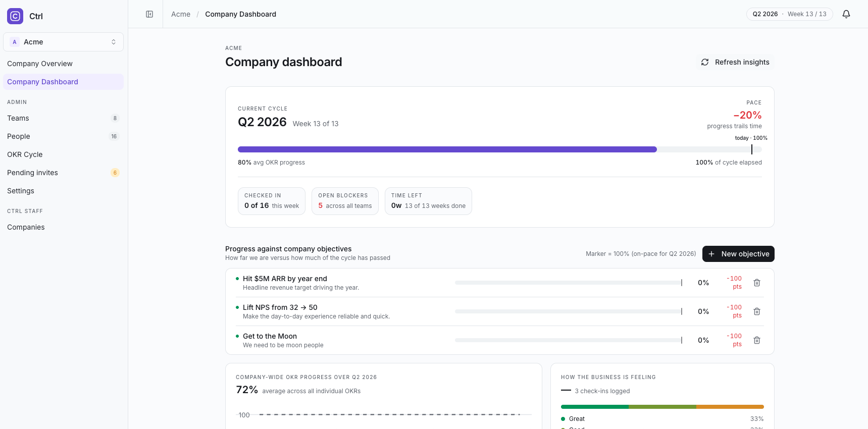Click the 3 check-ins logged text
The width and height of the screenshot is (868, 429).
602,391
